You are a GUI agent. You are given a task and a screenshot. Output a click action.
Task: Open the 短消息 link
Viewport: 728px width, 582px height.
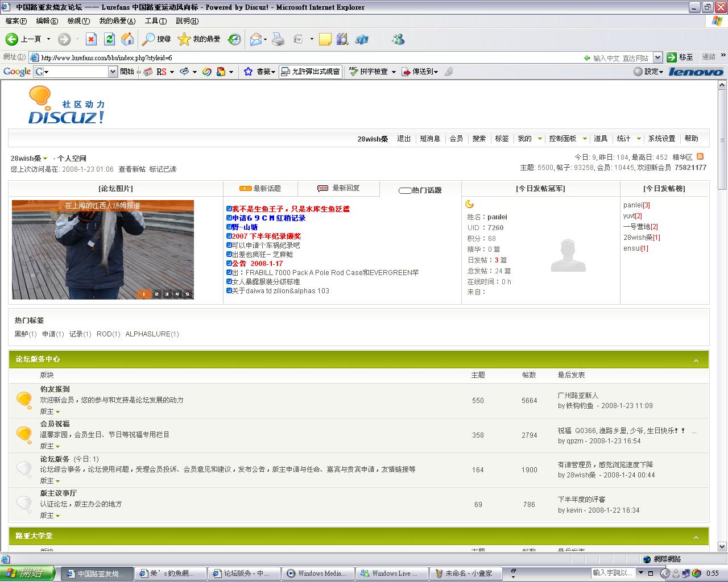coord(430,139)
